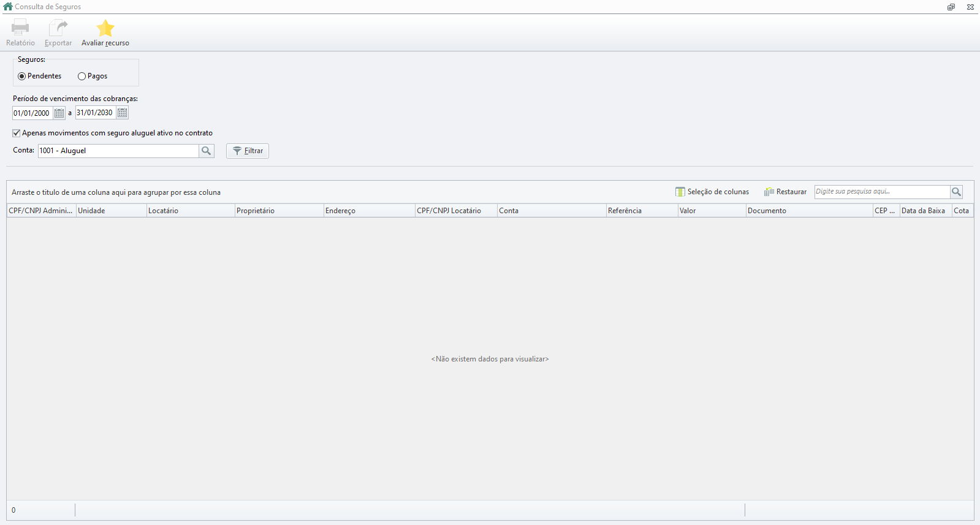Open calendar for start date 01/01/2000
This screenshot has height=525, width=980.
point(59,113)
